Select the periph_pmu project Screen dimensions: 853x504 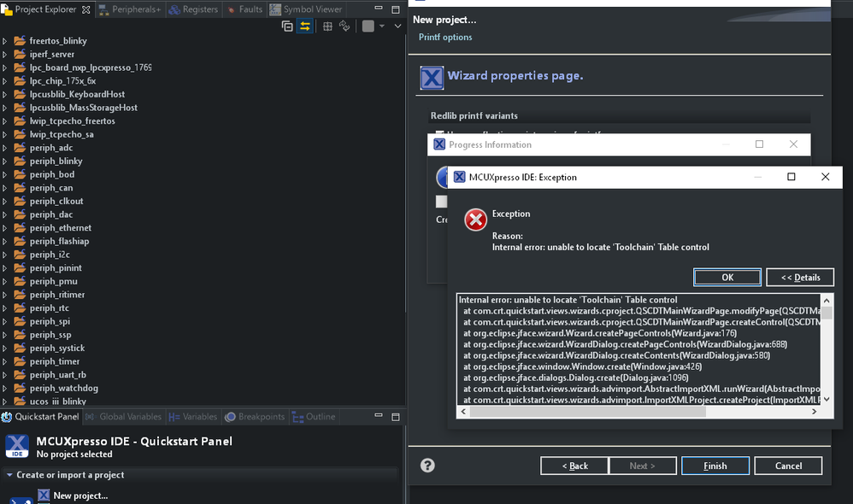click(x=53, y=281)
